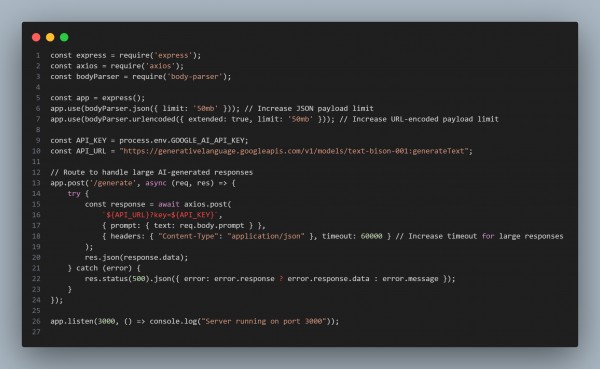The width and height of the screenshot is (600, 369).
Task: Click 'await axios.post(' on line 15
Action: (195, 204)
